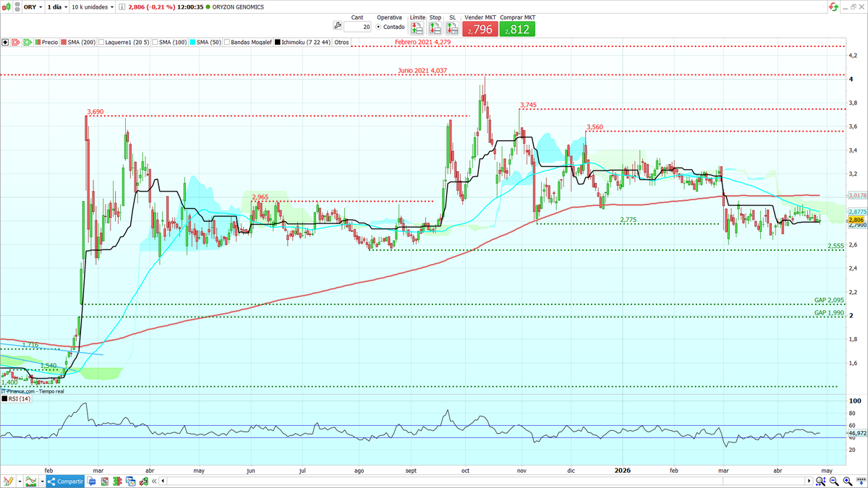The height and width of the screenshot is (488, 868).
Task: Click the zoom out magnifier icon
Action: coord(833,481)
